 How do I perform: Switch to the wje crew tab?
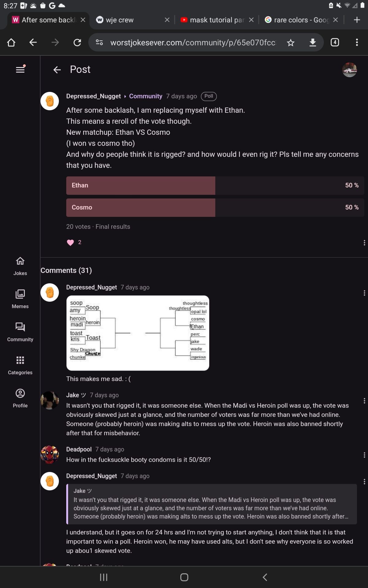[129, 20]
